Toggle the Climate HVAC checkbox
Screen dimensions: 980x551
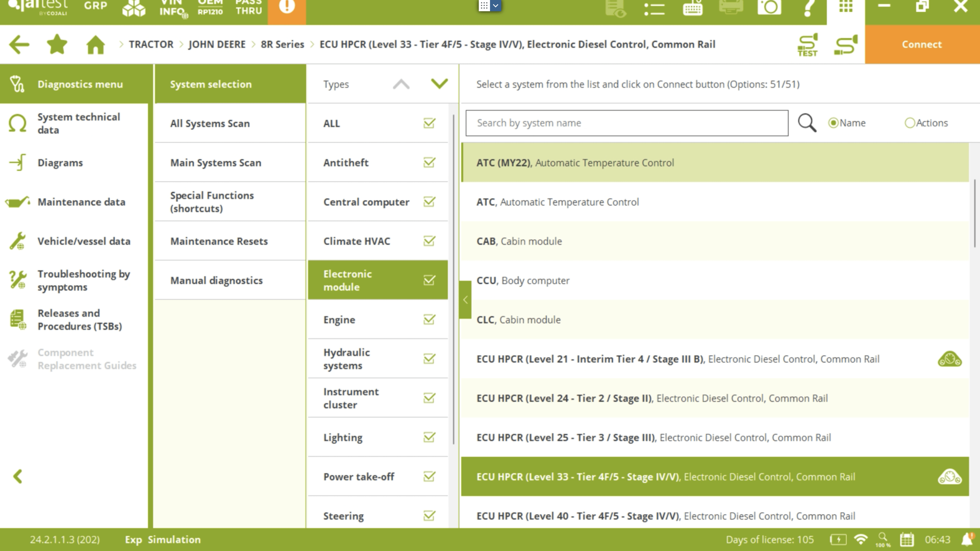429,241
